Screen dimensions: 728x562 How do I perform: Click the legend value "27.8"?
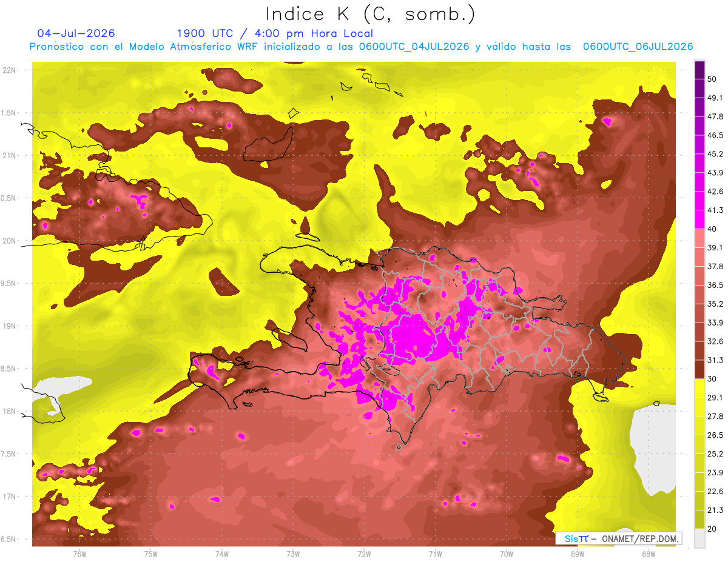tap(715, 416)
